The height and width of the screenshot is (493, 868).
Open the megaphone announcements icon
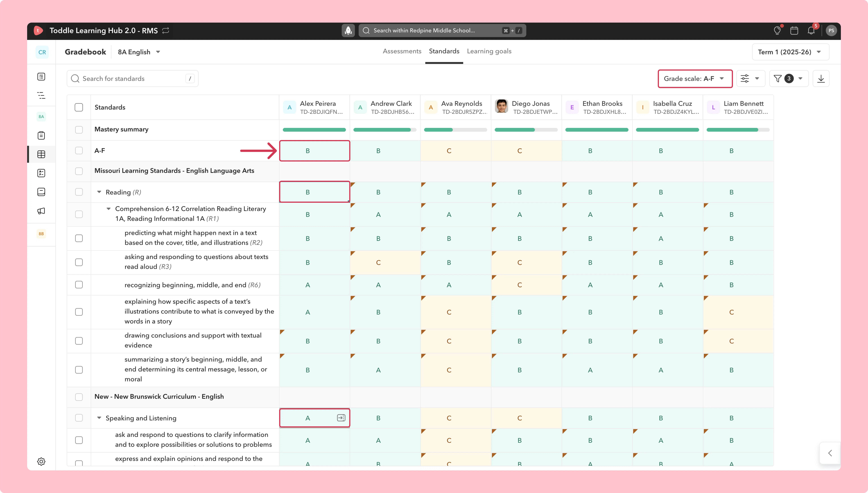click(41, 211)
